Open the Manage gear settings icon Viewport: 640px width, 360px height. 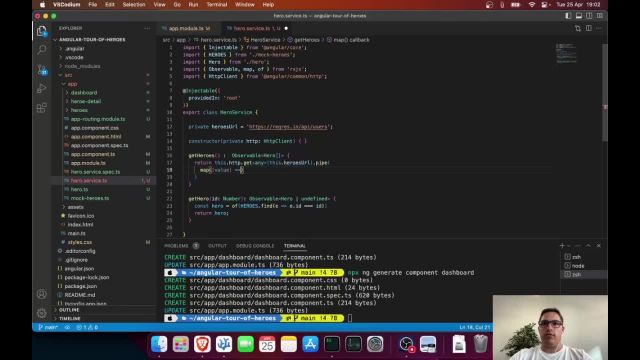click(42, 313)
